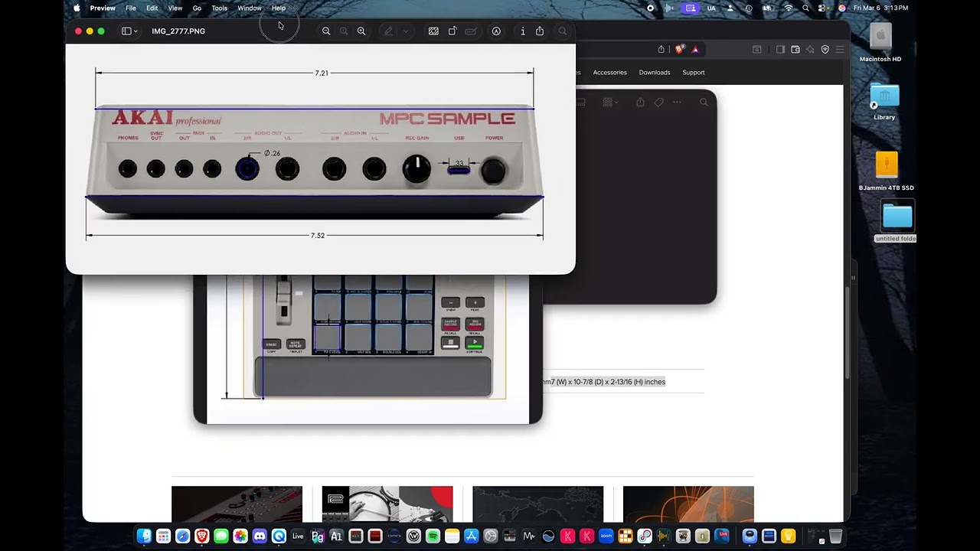This screenshot has width=980, height=551.
Task: Open Discord from the Dock
Action: pyautogui.click(x=260, y=536)
